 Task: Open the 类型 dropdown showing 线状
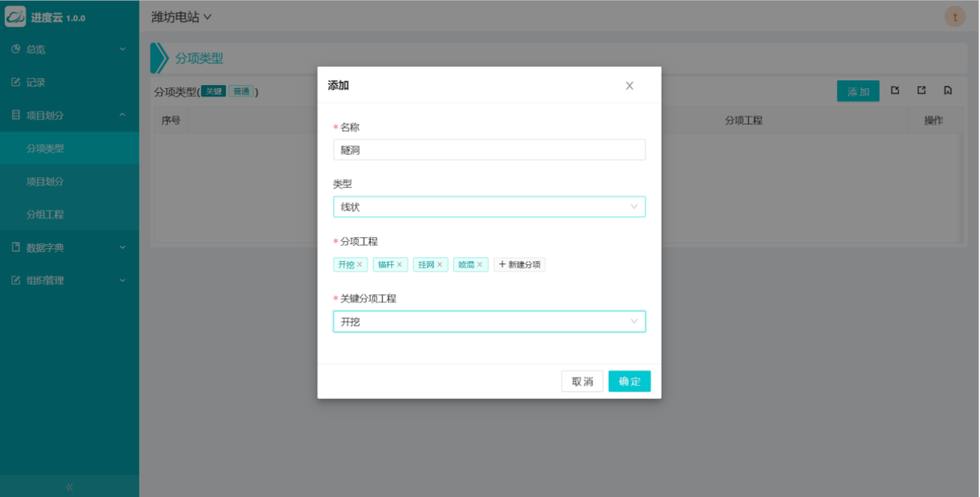pos(489,207)
